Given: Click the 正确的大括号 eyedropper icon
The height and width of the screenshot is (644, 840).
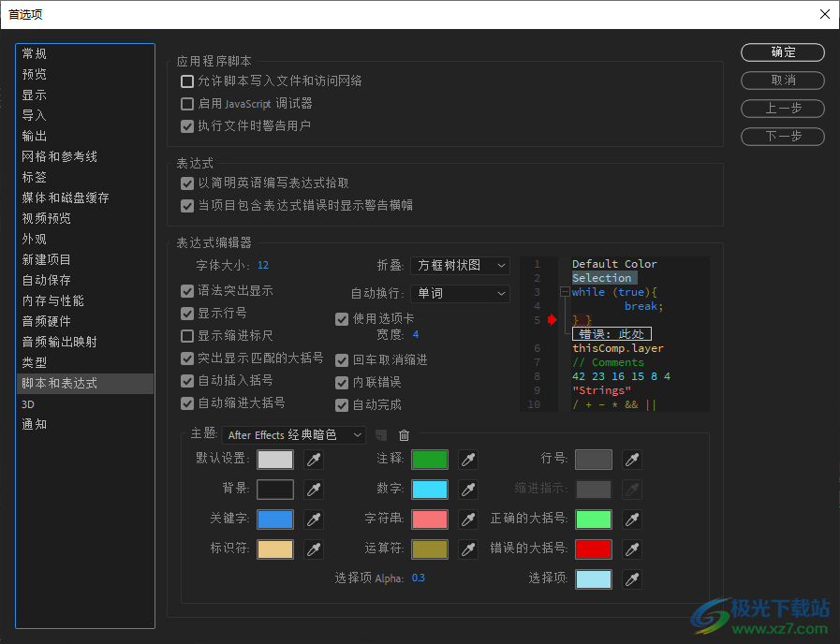Looking at the screenshot, I should pos(632,520).
